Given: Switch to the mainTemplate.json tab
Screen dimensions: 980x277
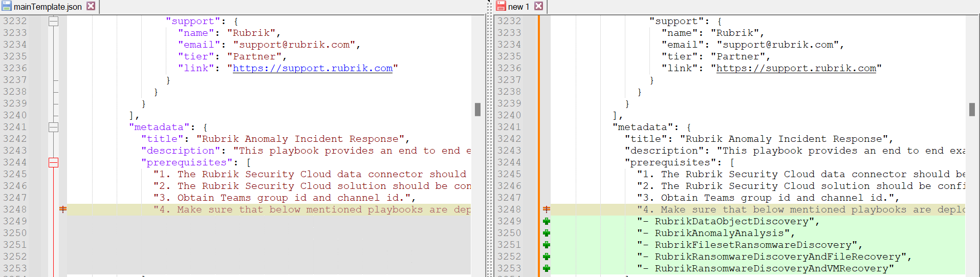Looking at the screenshot, I should tap(48, 7).
